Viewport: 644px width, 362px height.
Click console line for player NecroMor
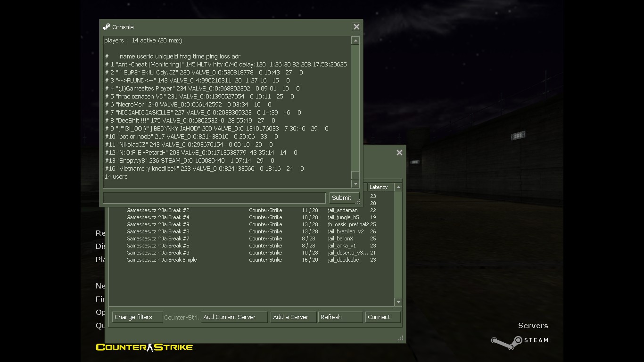[188, 104]
